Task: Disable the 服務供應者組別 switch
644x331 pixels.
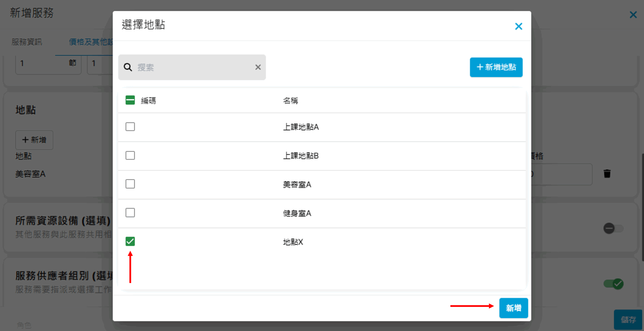Action: tap(613, 284)
